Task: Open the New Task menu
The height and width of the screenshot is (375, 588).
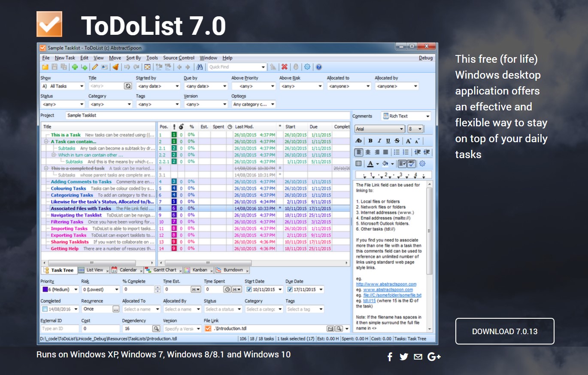Action: (65, 58)
